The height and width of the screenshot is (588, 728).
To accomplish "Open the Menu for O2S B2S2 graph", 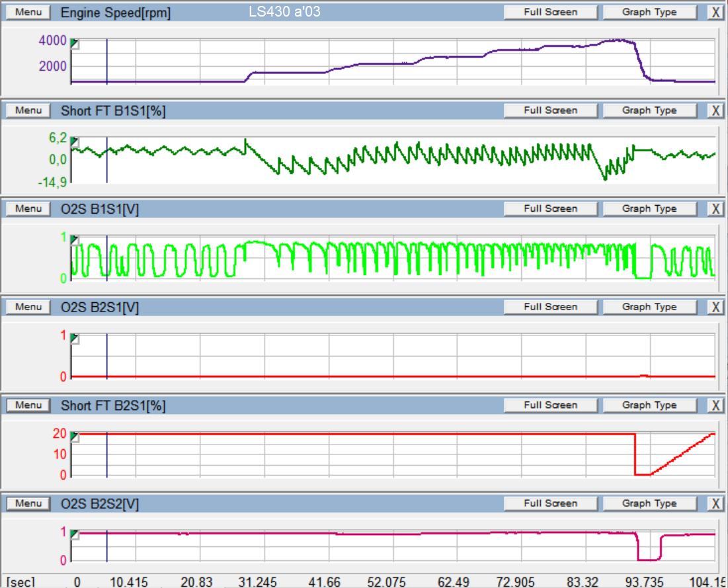I will 28,503.
